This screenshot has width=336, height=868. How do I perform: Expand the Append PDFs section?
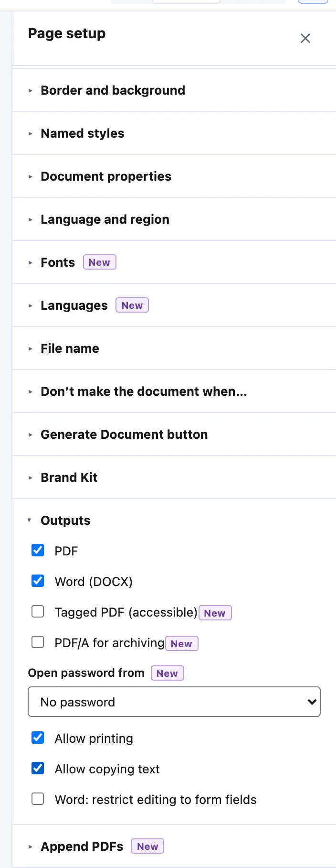tap(174, 846)
